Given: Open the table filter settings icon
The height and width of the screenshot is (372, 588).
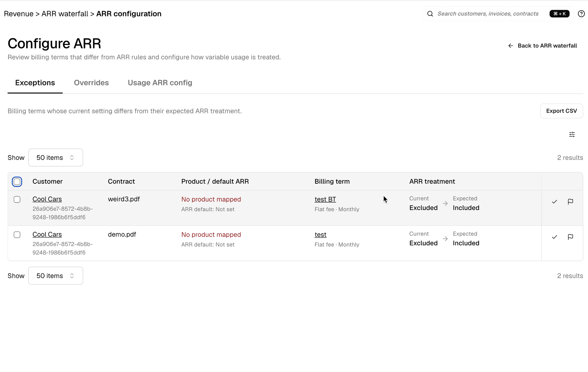Looking at the screenshot, I should [x=572, y=135].
